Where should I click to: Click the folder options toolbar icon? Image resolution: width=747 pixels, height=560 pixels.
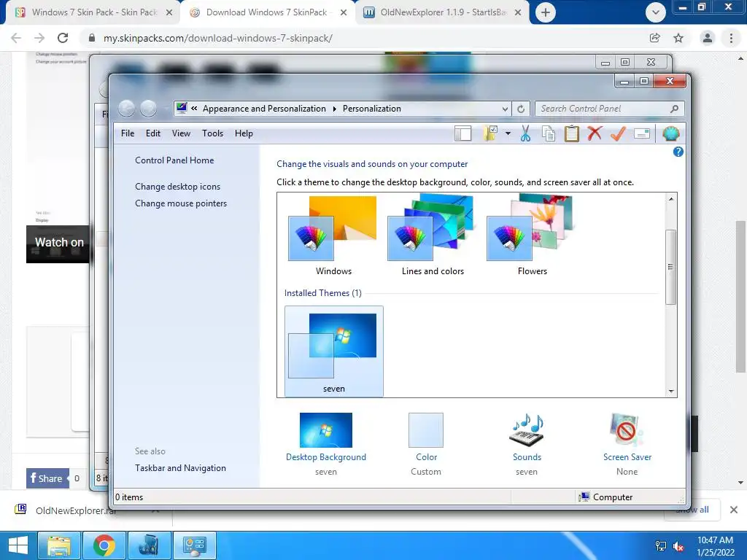(490, 134)
